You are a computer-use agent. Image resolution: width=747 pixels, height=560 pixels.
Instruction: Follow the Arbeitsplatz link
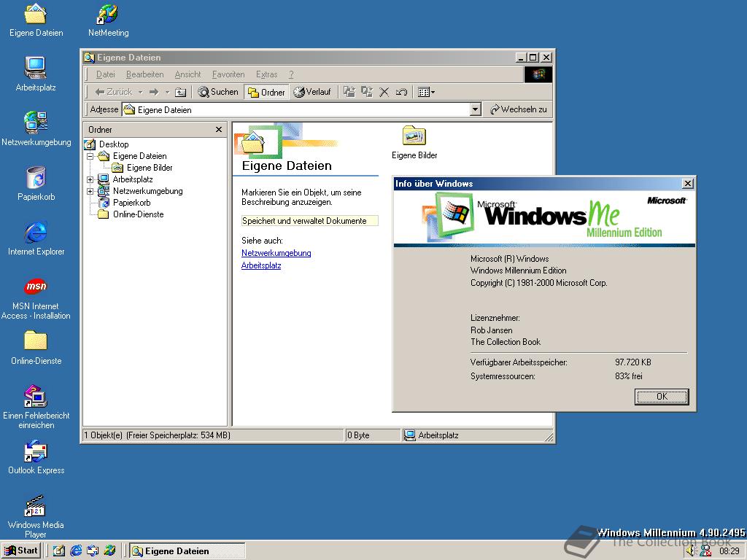261,265
